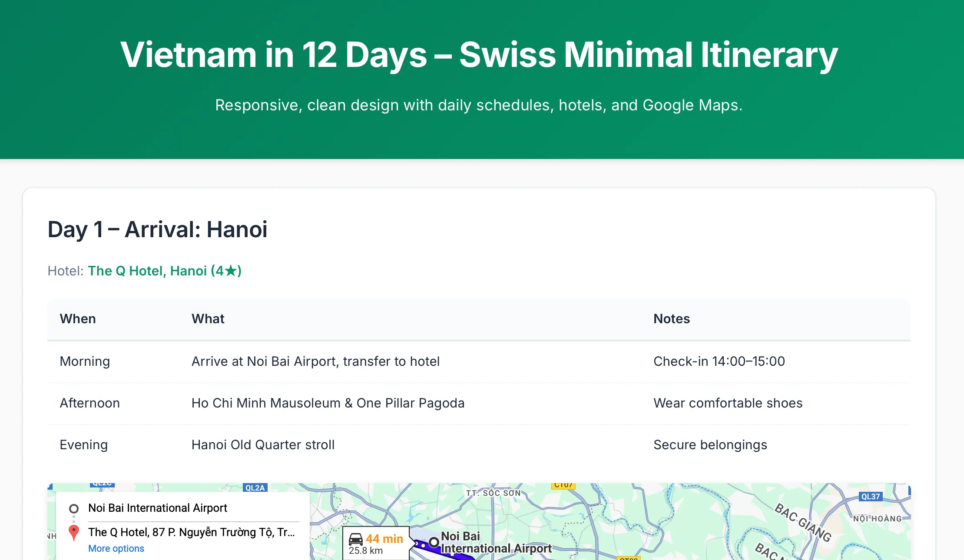Click the What column header
Image resolution: width=964 pixels, height=560 pixels.
[x=208, y=318]
